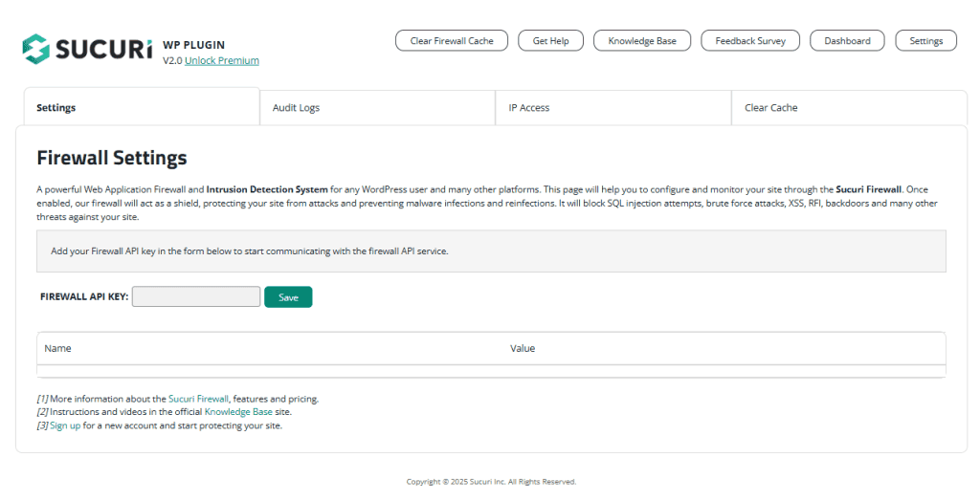
Task: Open the top-right Settings button
Action: coord(925,40)
